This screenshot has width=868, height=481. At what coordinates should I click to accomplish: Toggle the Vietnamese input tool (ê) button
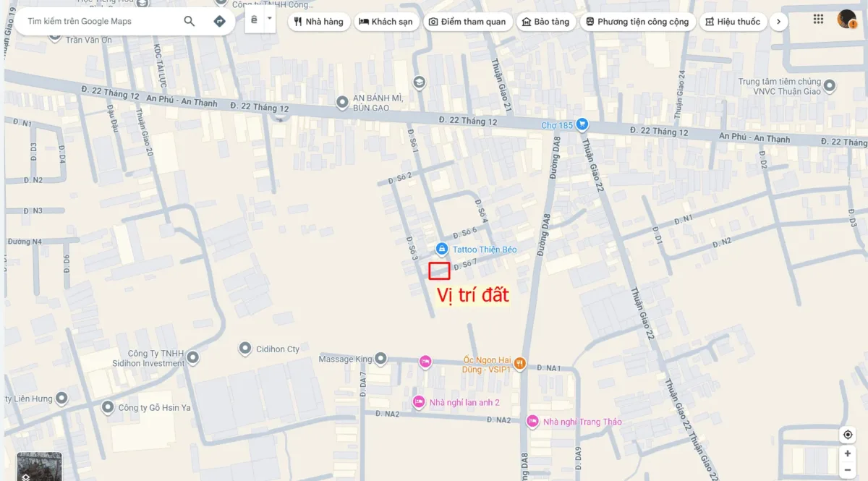(x=254, y=21)
